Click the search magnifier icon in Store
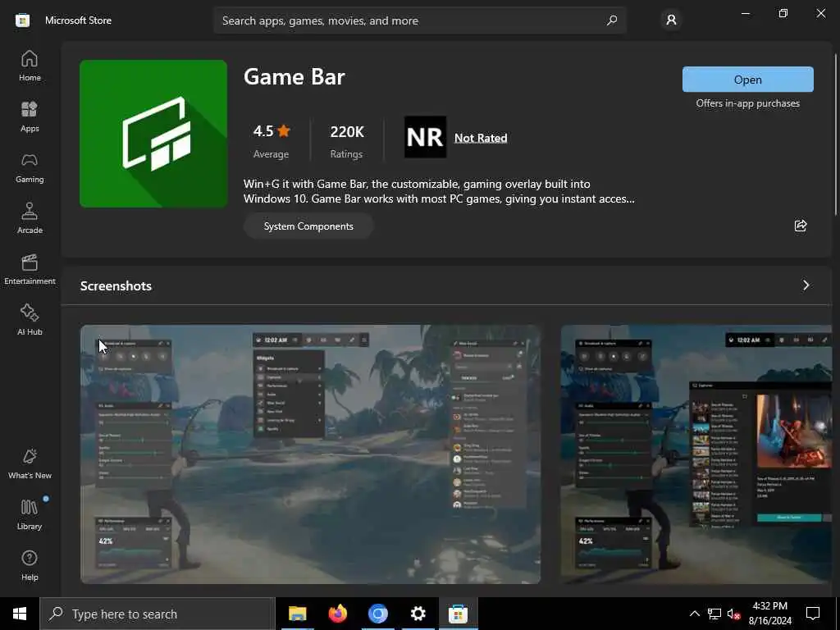Image resolution: width=840 pixels, height=630 pixels. [612, 21]
